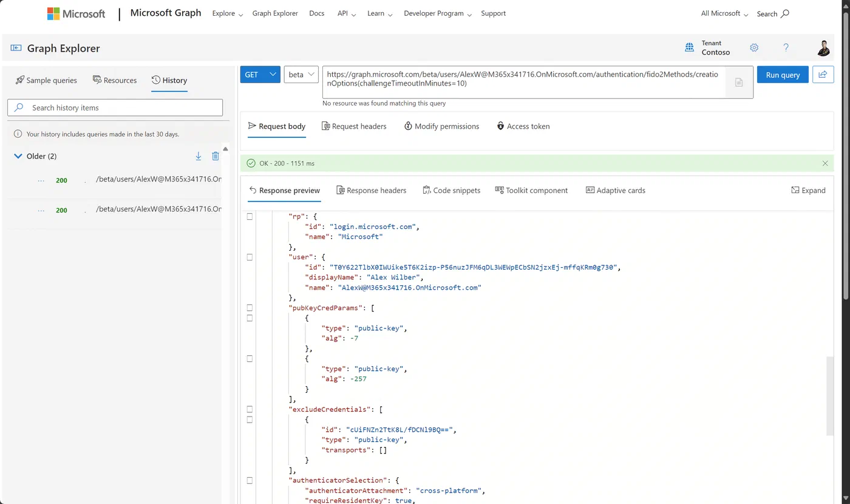Fold the "user" JSON node
The height and width of the screenshot is (504, 850).
[250, 257]
